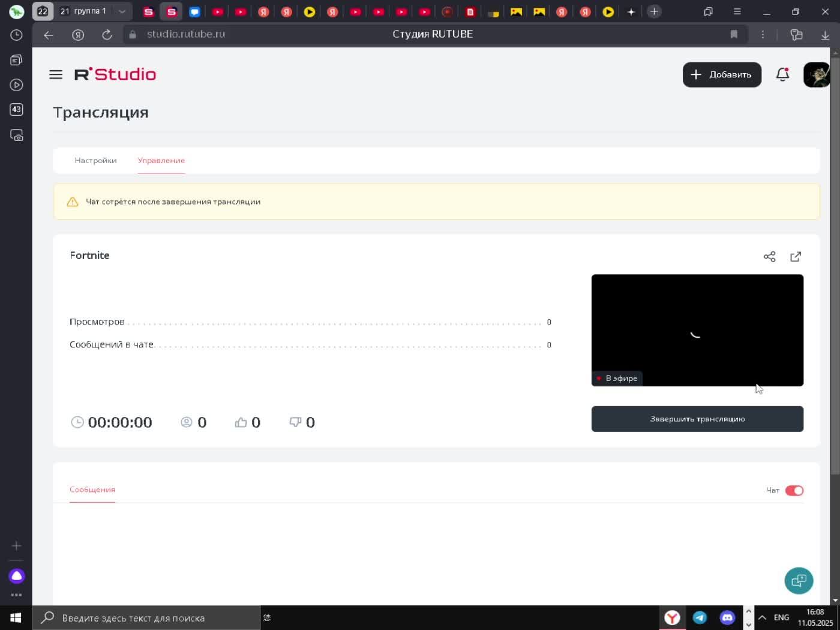The image size is (840, 630).
Task: End the stream with Завершить трансляцию
Action: (x=697, y=419)
